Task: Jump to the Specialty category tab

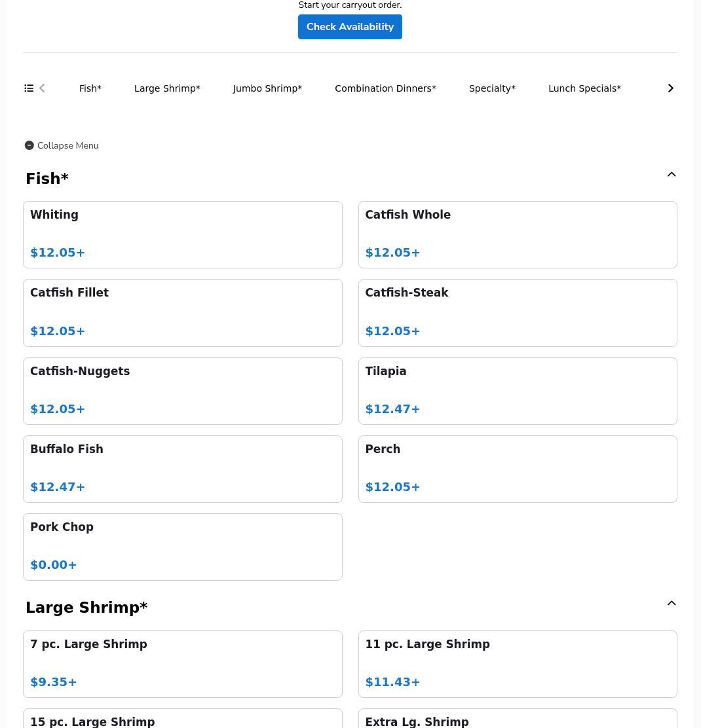Action: pos(492,88)
